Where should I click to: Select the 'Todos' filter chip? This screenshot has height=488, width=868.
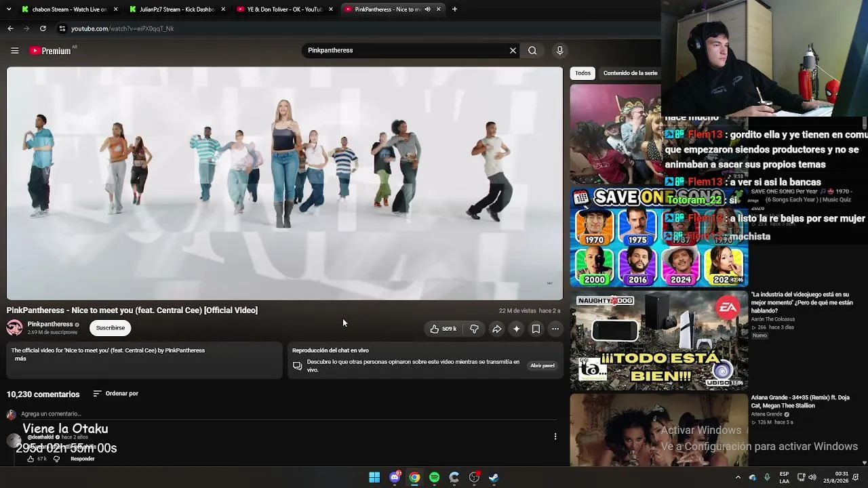point(583,73)
